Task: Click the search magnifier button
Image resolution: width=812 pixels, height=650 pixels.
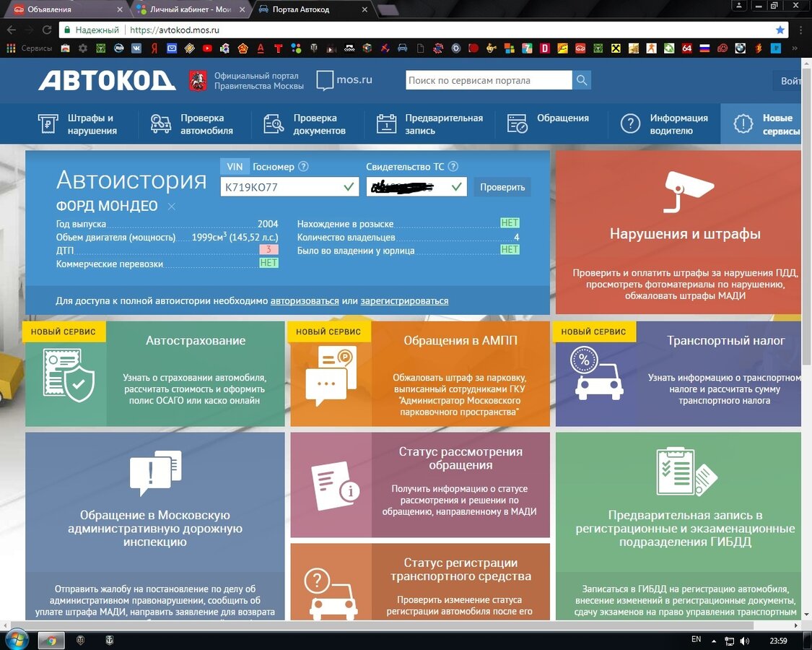Action: tap(582, 80)
